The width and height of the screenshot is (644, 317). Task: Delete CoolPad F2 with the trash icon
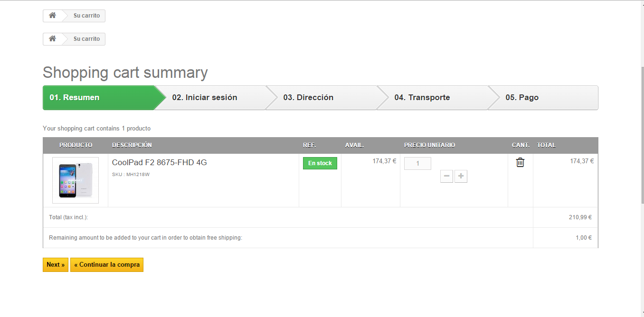click(520, 162)
